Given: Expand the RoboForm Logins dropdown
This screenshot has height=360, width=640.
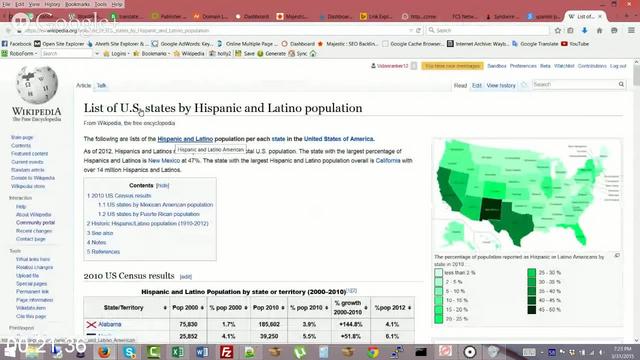Looking at the screenshot, I should pos(116,53).
